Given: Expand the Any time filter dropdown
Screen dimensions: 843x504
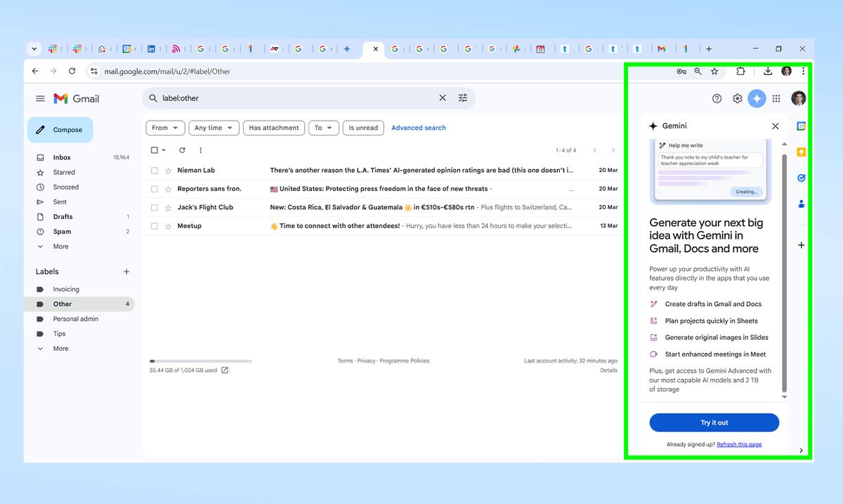Looking at the screenshot, I should point(214,127).
